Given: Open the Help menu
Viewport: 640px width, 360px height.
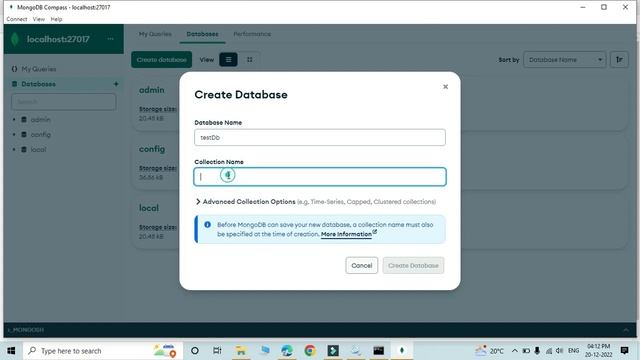Looking at the screenshot, I should coord(56,19).
